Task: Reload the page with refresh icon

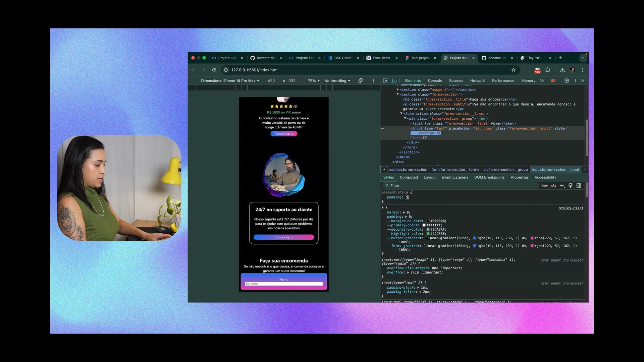Action: (214, 70)
